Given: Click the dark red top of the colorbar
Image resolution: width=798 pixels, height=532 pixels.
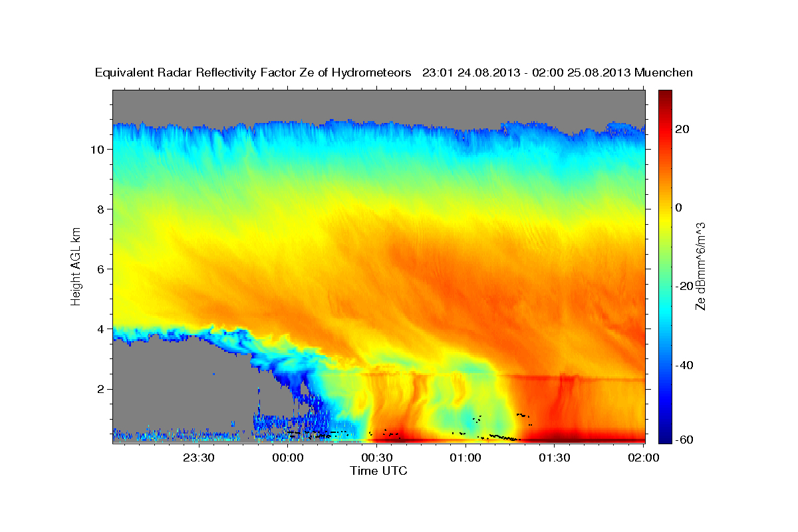Looking at the screenshot, I should tap(664, 96).
